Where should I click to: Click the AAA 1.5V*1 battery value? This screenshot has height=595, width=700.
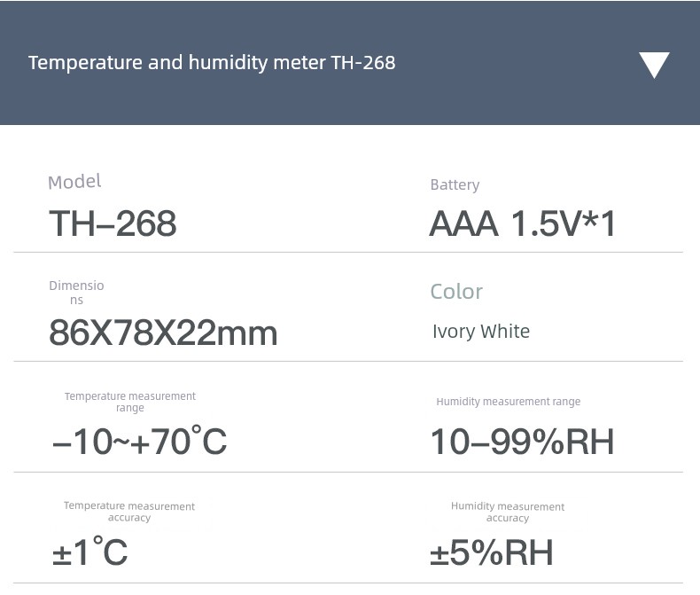pyautogui.click(x=522, y=223)
